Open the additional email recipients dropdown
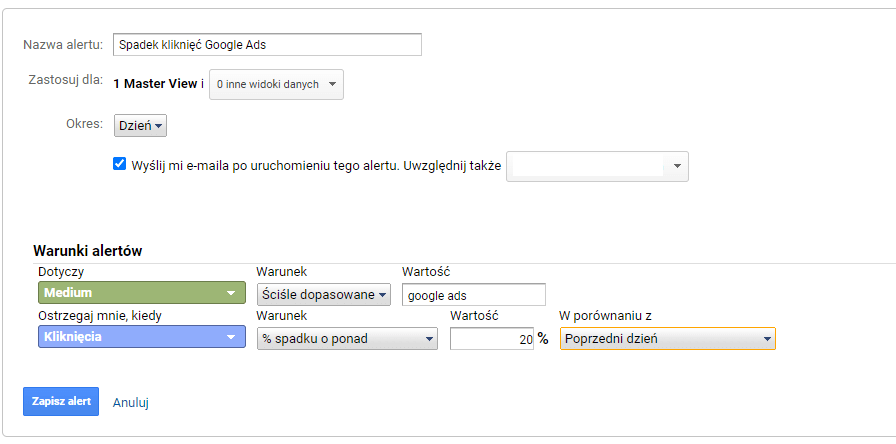This screenshot has height=444, width=896. (x=597, y=166)
